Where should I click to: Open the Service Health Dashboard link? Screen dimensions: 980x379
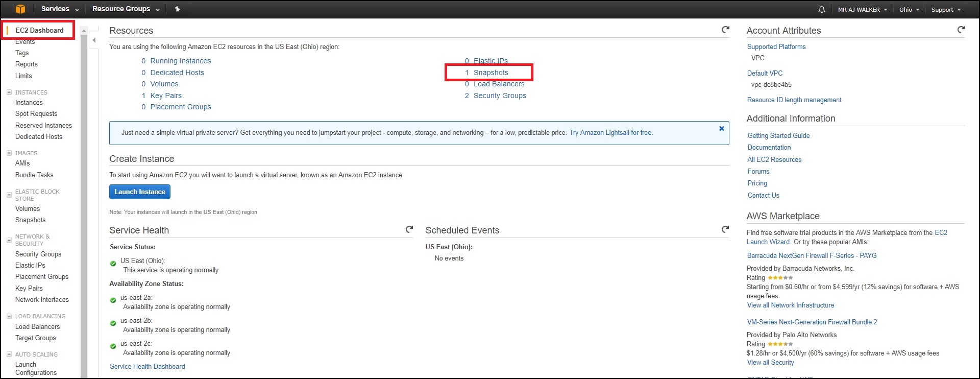tap(148, 367)
